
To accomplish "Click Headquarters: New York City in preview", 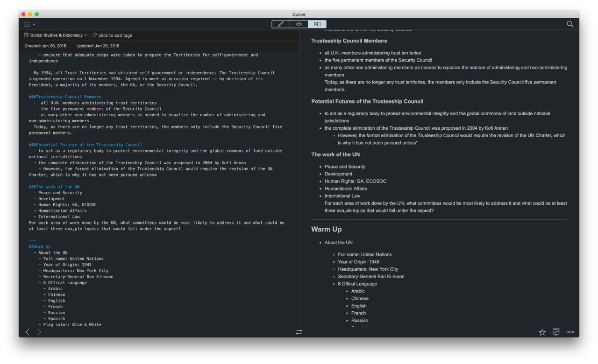I will tap(368, 269).
